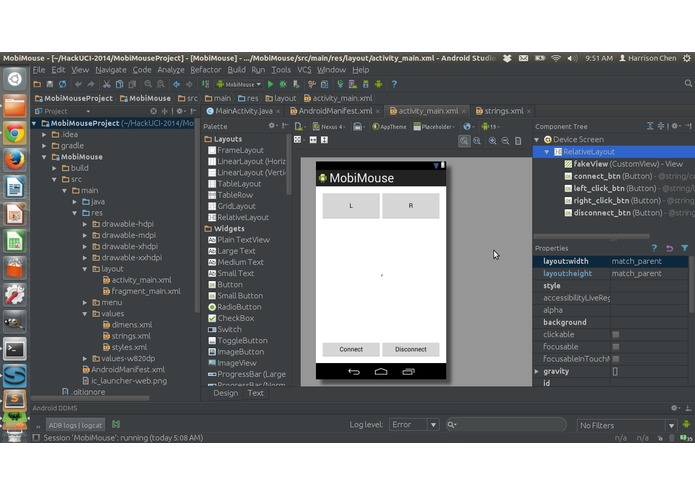Click the Synchronize toolbar icon
This screenshot has height=494, width=695.
[x=62, y=84]
